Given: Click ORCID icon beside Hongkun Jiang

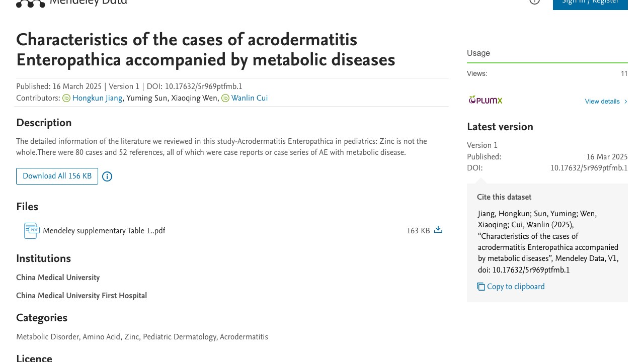Looking at the screenshot, I should pyautogui.click(x=66, y=99).
